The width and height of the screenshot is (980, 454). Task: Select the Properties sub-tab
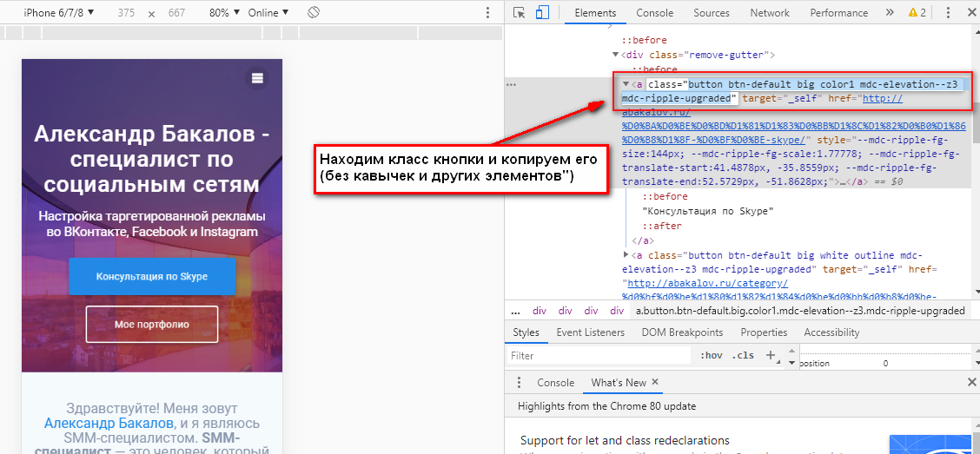click(x=764, y=332)
